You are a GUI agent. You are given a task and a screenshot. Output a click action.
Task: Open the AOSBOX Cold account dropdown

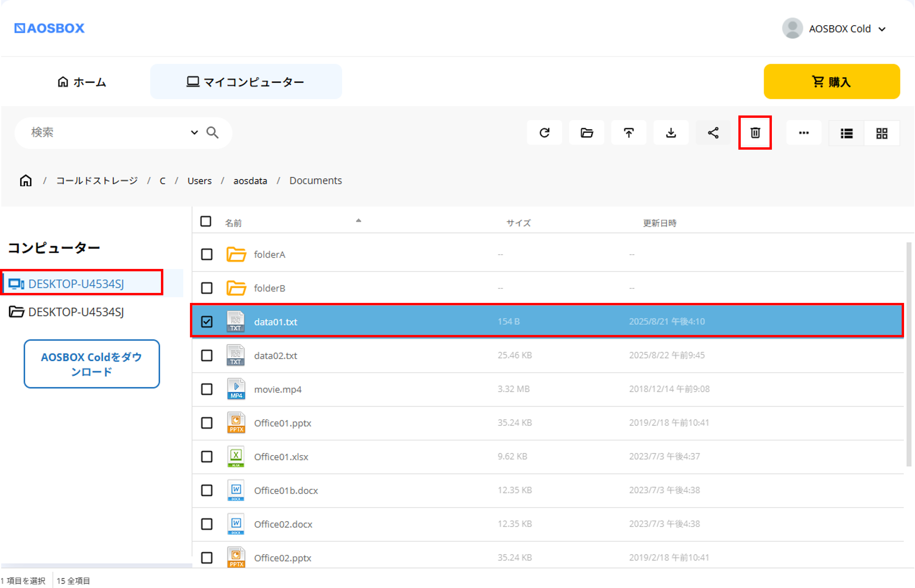click(x=882, y=29)
